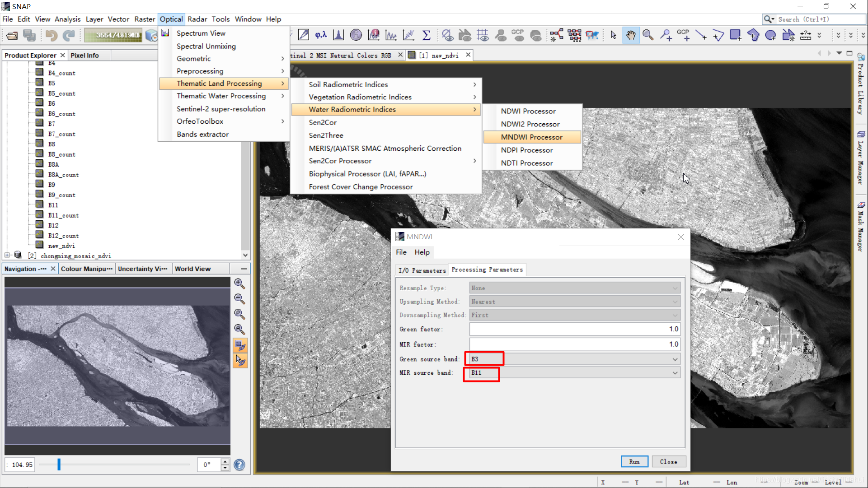Screen dimensions: 868x488
Task: Choose the MNDWI Processor menu entry
Action: click(532, 137)
